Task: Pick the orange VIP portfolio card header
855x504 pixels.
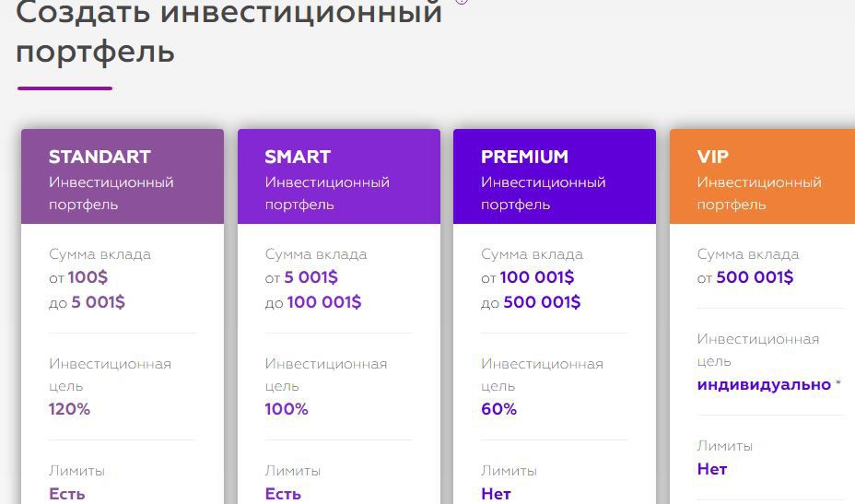Action: point(762,176)
